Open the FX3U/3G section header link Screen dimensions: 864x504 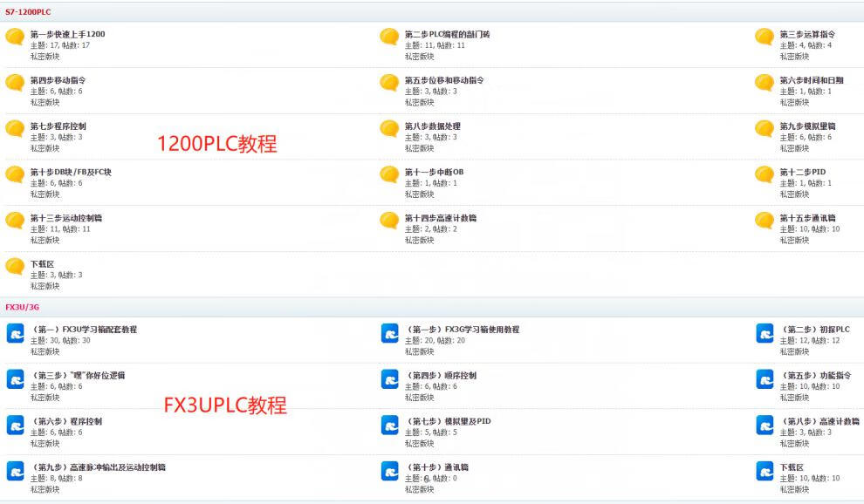point(22,307)
